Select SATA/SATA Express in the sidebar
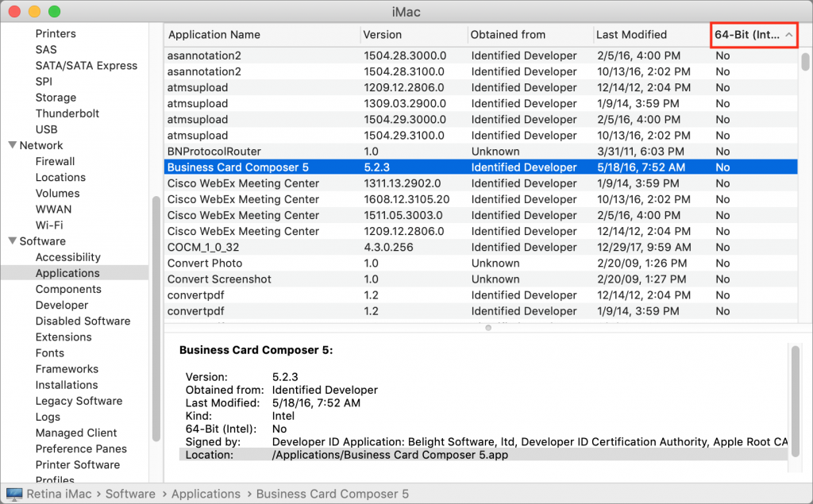 coord(86,66)
